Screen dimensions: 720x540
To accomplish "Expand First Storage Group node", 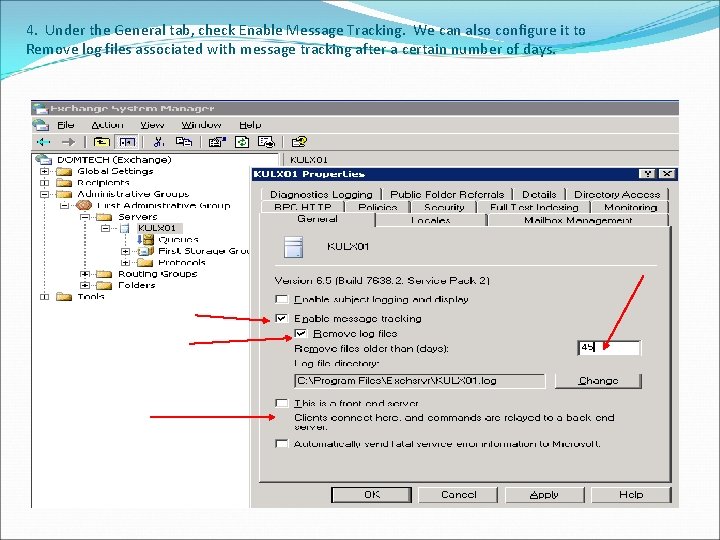I will point(125,251).
